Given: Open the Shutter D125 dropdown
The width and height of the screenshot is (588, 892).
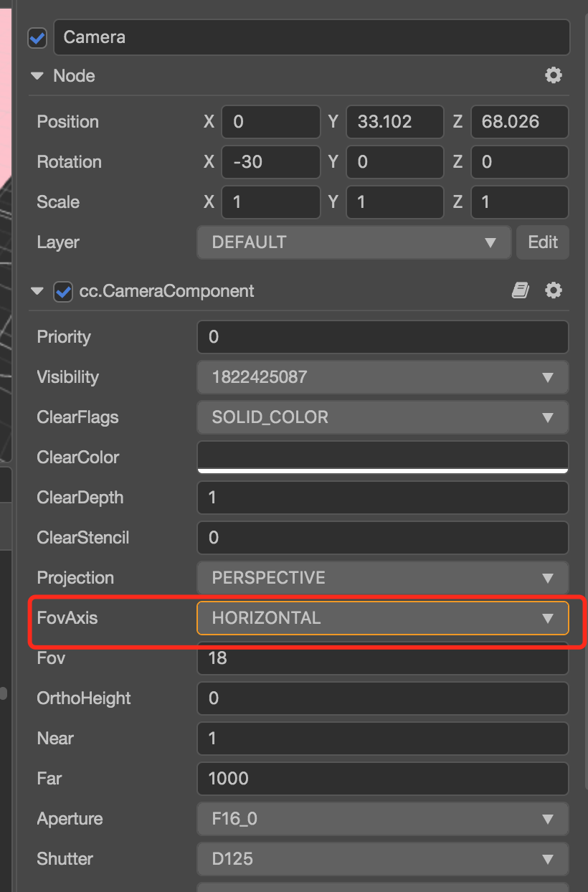Looking at the screenshot, I should pyautogui.click(x=382, y=859).
